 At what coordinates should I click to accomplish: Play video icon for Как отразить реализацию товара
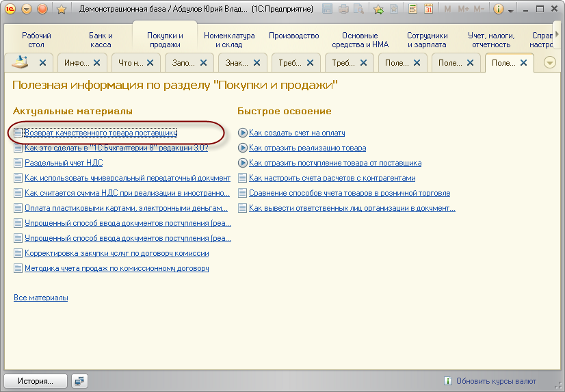(243, 148)
